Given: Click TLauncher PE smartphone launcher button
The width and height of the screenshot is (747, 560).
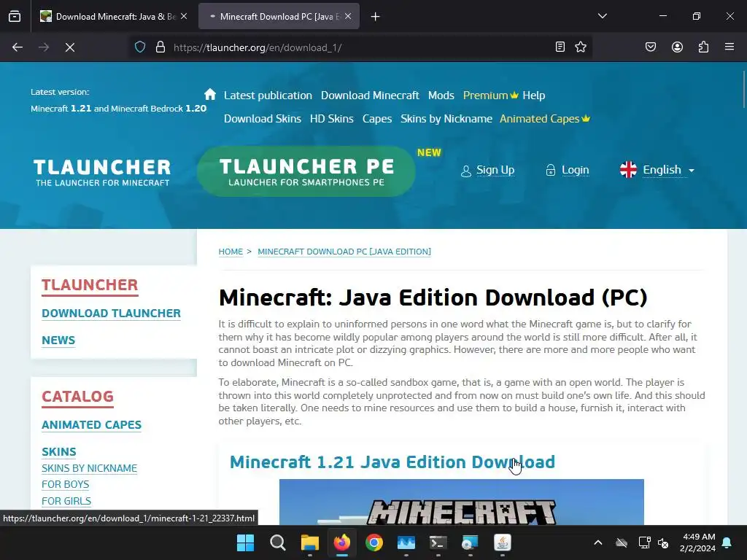Looking at the screenshot, I should pyautogui.click(x=306, y=171).
